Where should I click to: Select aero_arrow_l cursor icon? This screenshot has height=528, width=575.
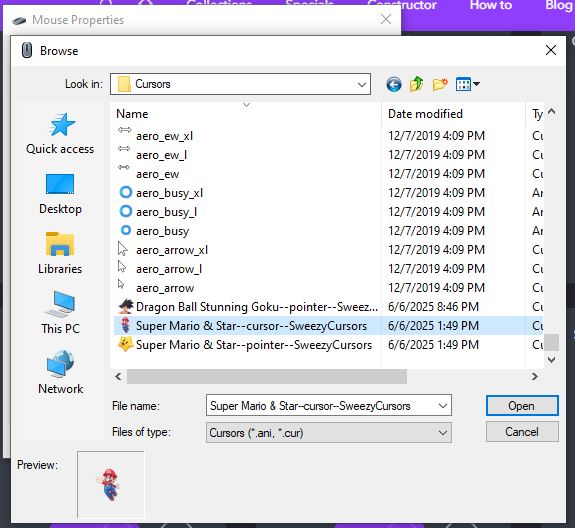pos(122,267)
